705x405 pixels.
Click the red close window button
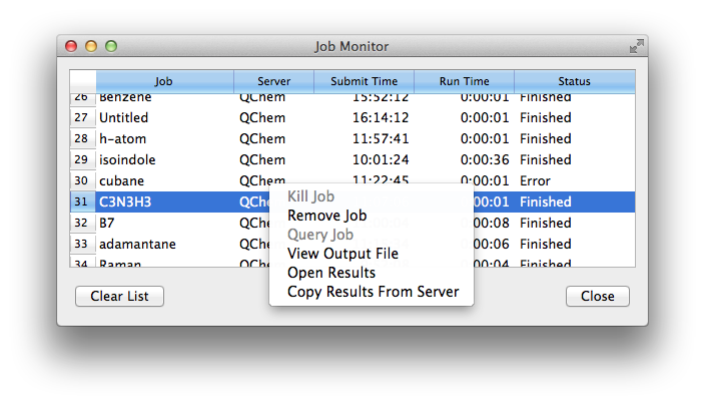coord(71,46)
